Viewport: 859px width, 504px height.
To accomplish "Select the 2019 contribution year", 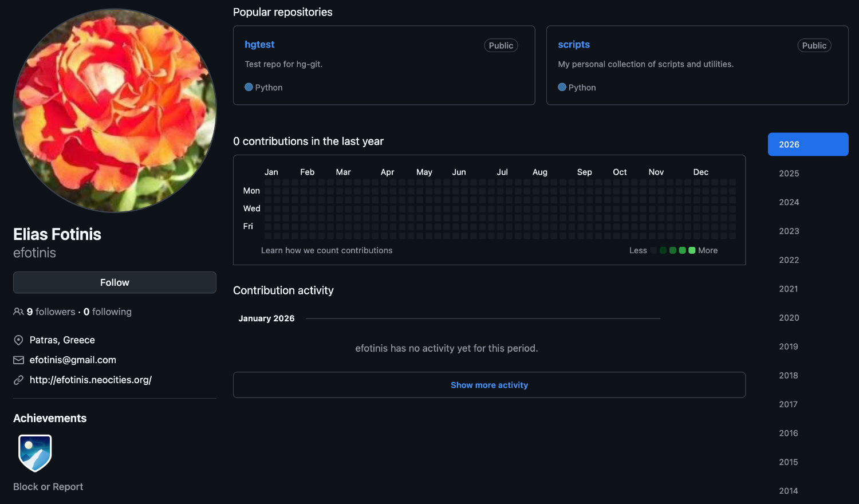I will point(788,346).
